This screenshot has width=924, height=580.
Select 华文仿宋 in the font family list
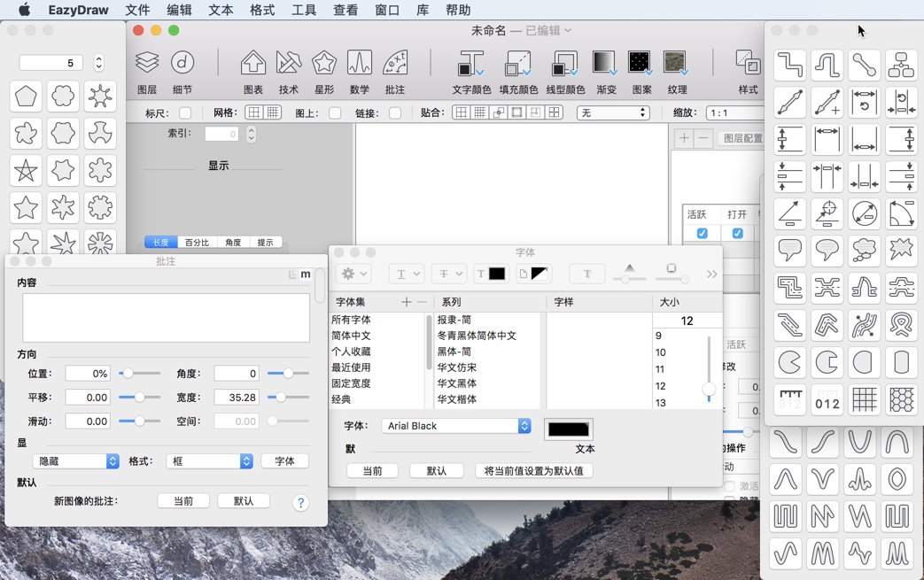(x=457, y=367)
